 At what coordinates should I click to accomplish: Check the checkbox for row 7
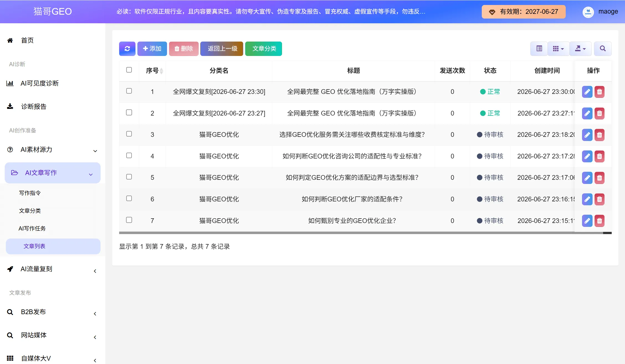tap(129, 220)
